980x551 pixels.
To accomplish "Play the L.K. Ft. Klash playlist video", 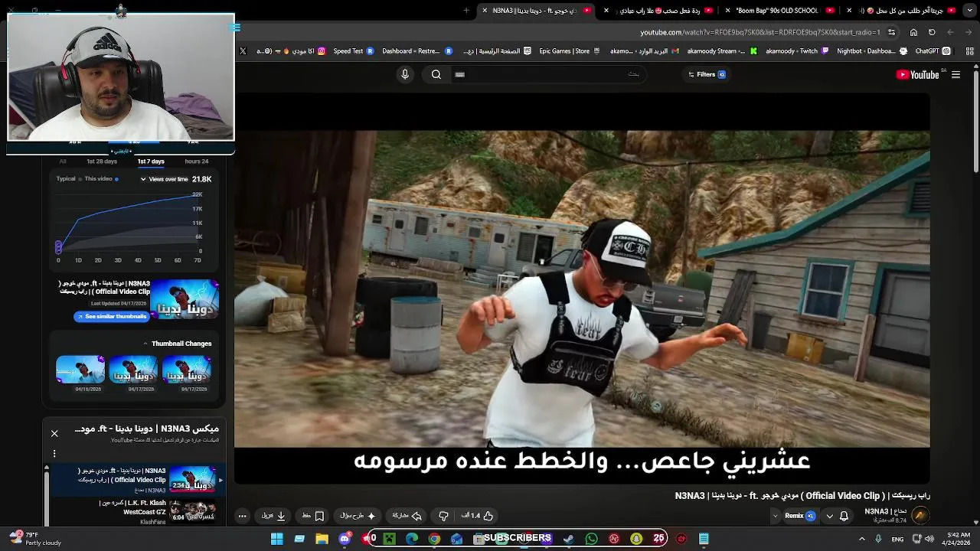I will tap(136, 511).
